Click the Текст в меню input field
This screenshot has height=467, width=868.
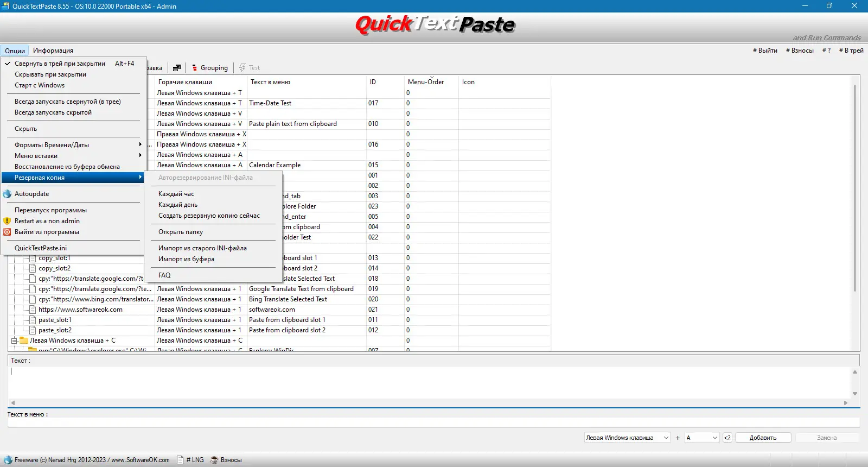point(433,422)
